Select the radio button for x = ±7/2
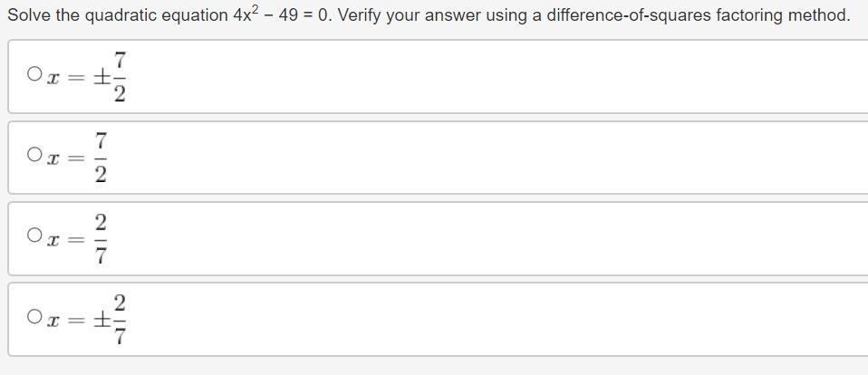This screenshot has height=375, width=868. pos(34,73)
